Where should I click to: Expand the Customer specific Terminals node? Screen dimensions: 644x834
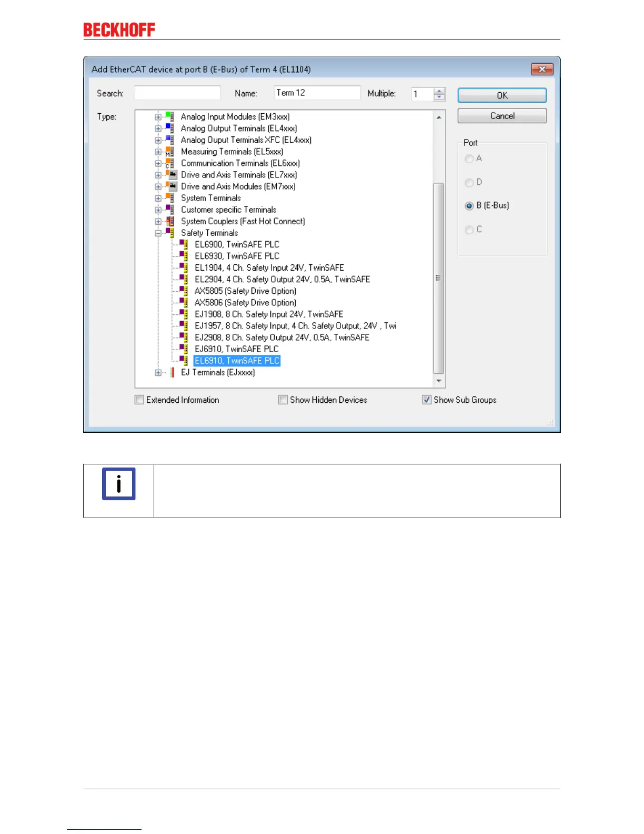point(158,210)
